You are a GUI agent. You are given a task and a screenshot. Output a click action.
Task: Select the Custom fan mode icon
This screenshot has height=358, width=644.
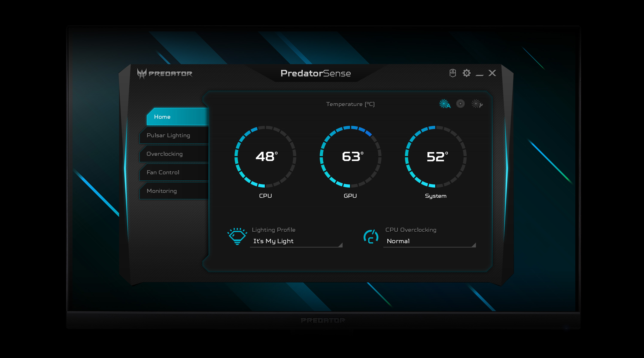(x=477, y=104)
